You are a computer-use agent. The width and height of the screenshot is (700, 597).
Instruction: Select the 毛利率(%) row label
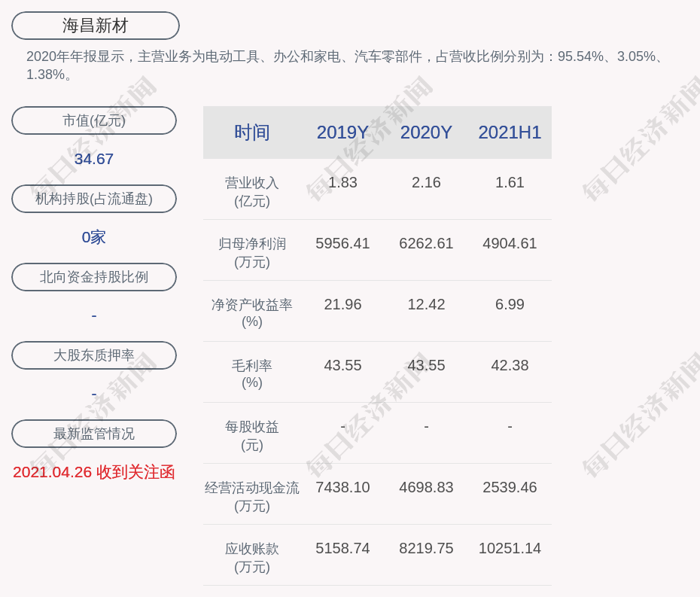tap(252, 374)
